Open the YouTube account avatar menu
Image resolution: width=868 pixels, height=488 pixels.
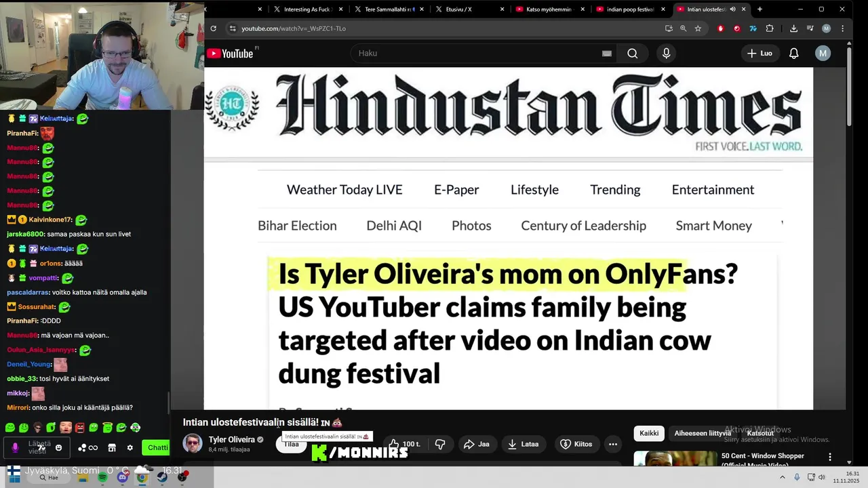point(823,54)
